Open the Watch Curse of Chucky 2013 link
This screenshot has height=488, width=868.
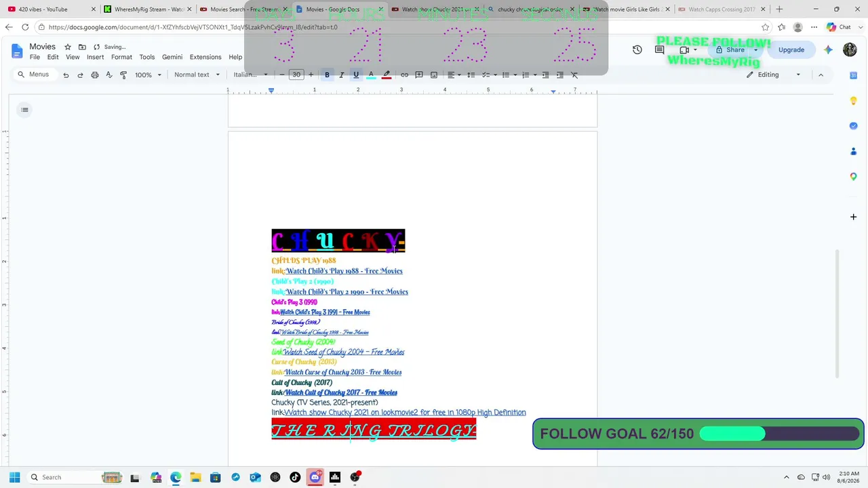pyautogui.click(x=343, y=372)
